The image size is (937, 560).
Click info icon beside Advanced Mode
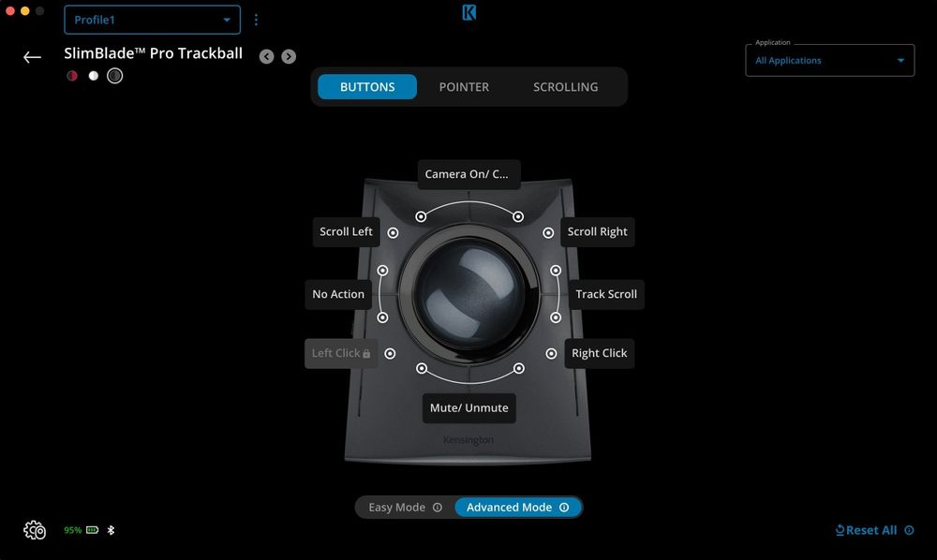[x=564, y=508]
